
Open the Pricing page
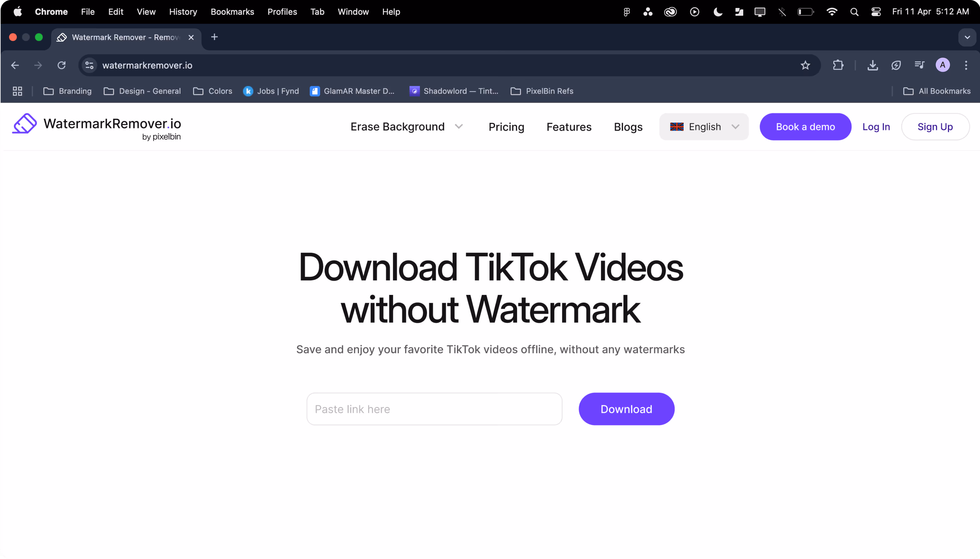[506, 127]
